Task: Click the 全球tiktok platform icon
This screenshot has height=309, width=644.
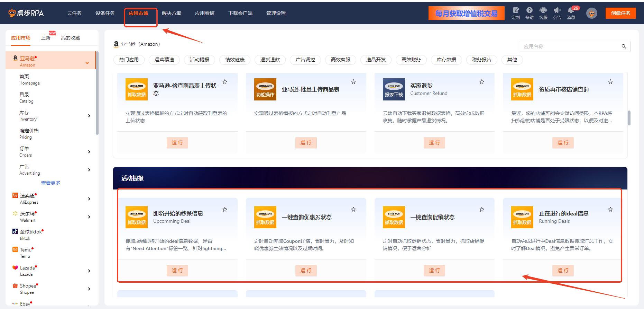Action: coord(15,231)
